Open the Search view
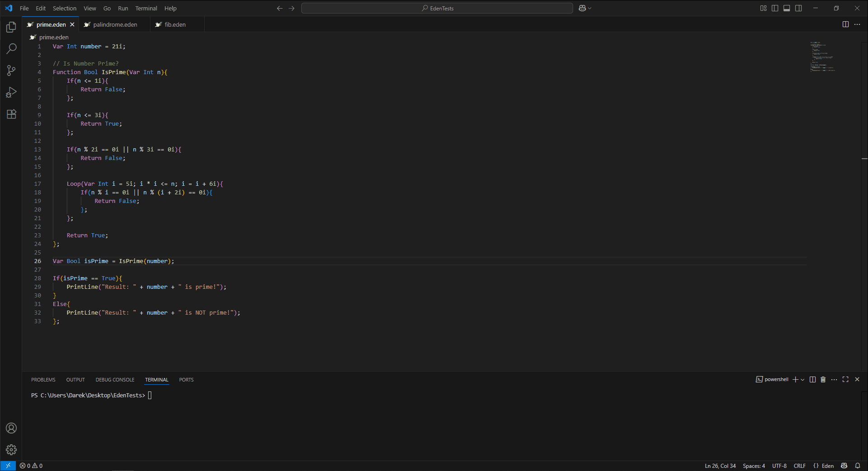 pyautogui.click(x=11, y=49)
